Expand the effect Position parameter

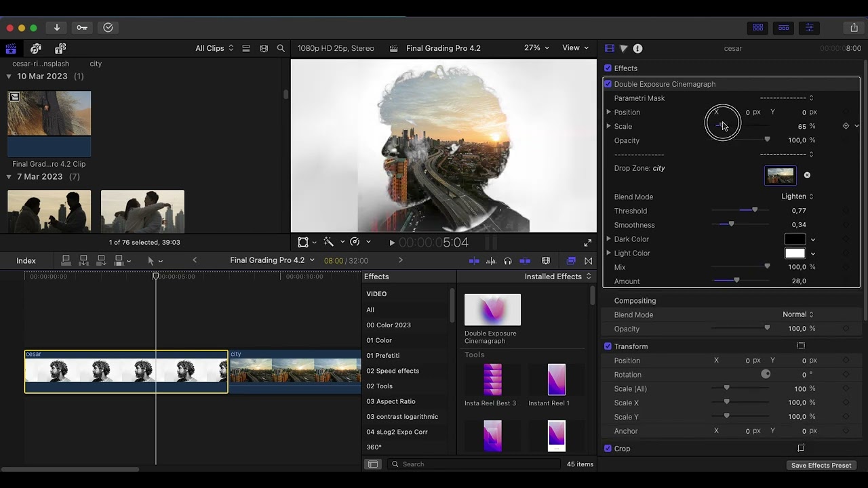click(x=608, y=112)
